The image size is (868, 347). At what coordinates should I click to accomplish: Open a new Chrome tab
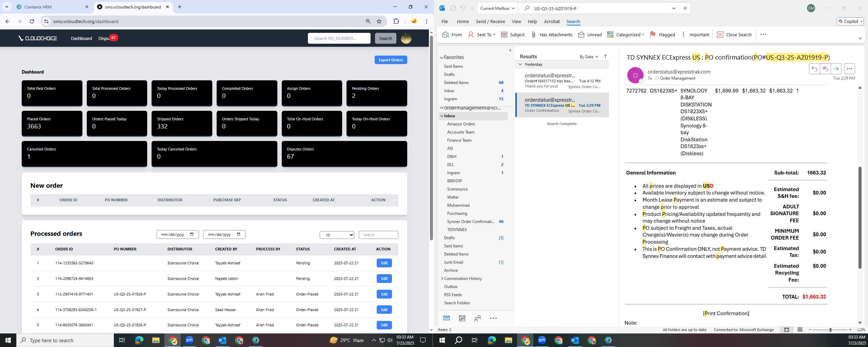point(180,7)
